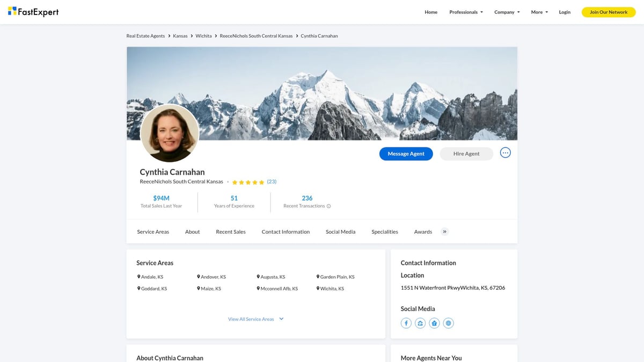Open the agent's Zillow profile icon
The image size is (644, 362).
coord(420,323)
